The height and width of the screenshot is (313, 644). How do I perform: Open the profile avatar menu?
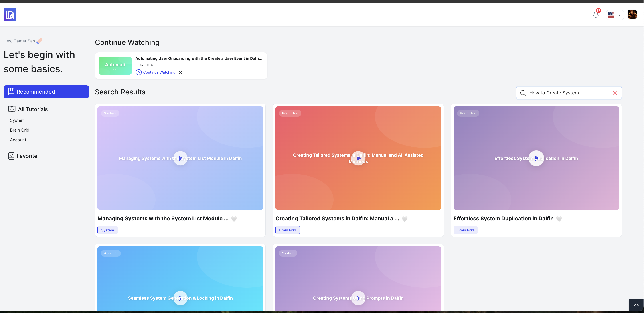click(x=632, y=14)
